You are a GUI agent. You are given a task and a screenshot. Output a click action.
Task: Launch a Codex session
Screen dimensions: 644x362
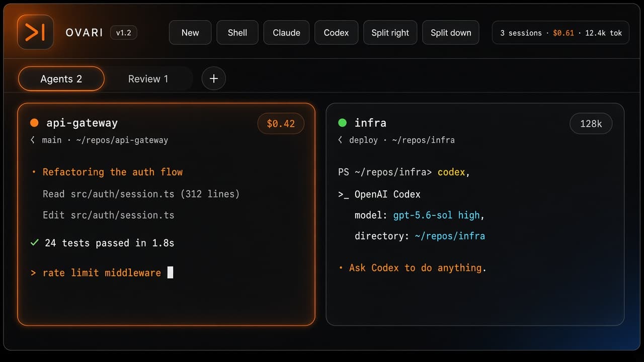click(336, 33)
